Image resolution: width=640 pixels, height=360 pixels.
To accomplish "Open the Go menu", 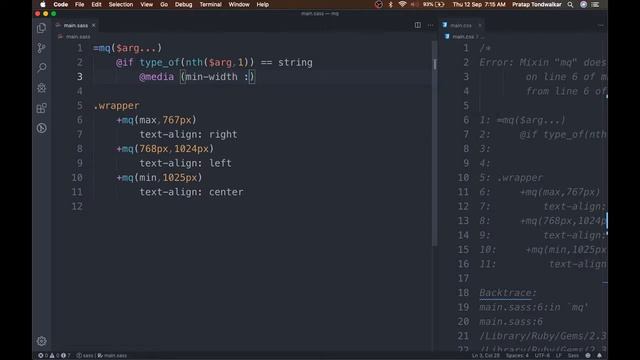I will click(164, 4).
